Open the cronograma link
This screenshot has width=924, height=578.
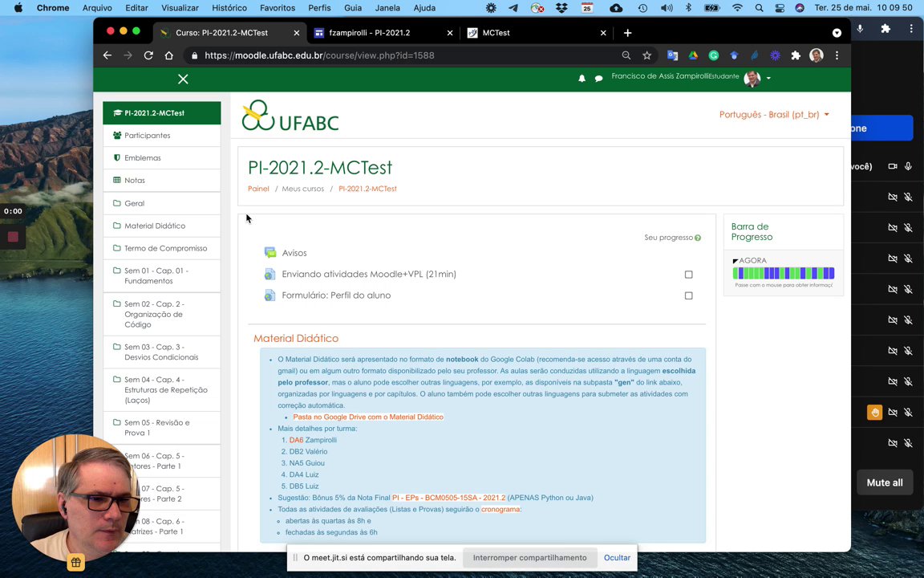coord(500,510)
